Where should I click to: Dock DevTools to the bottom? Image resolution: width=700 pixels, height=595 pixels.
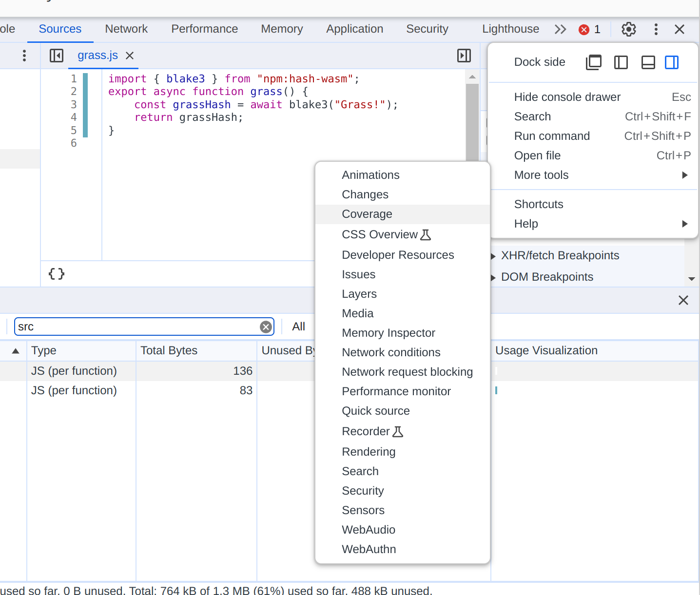pos(648,62)
